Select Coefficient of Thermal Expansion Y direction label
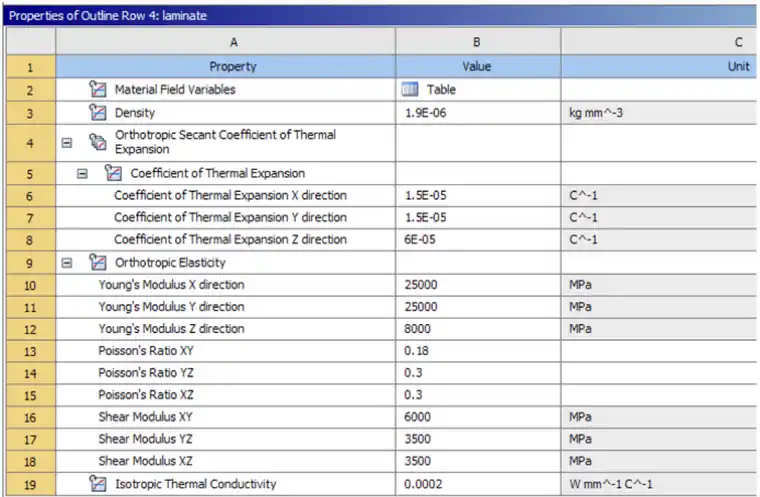 (230, 217)
